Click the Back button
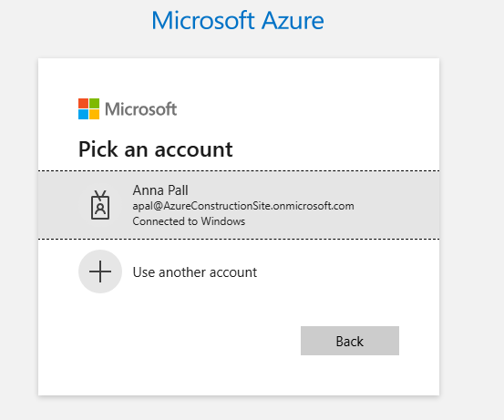 tap(350, 341)
